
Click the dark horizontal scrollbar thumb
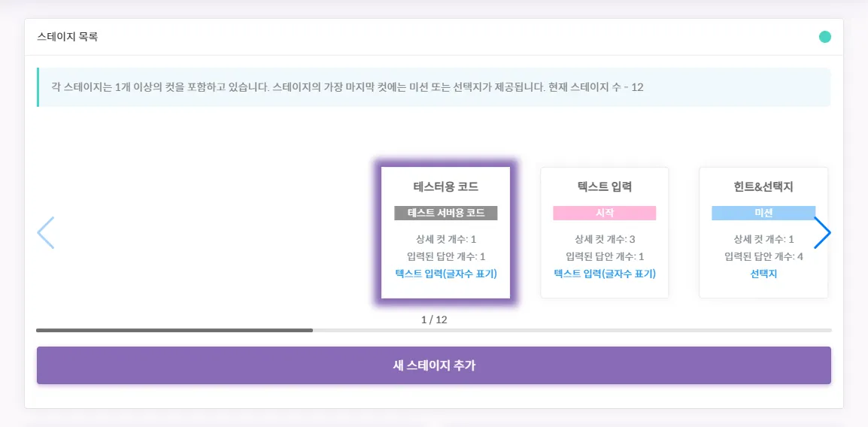175,330
